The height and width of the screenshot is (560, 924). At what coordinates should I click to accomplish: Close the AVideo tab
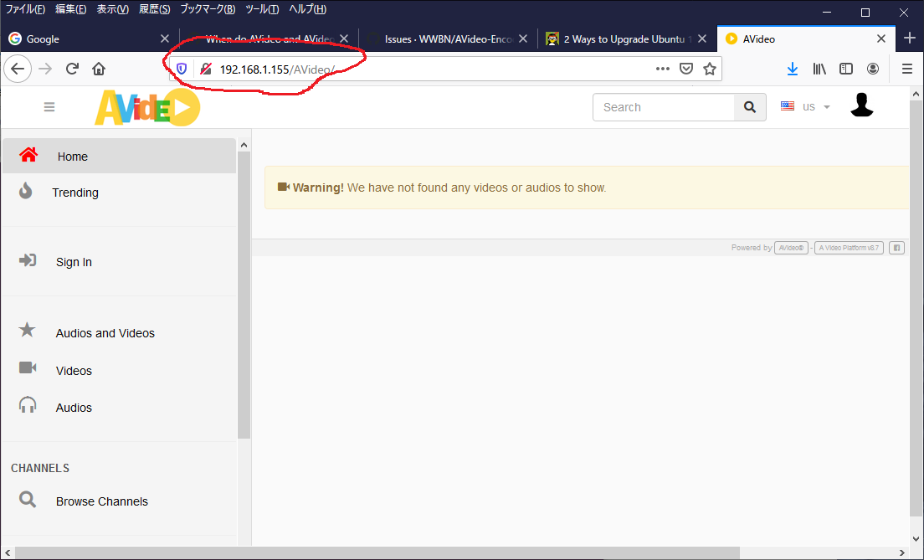(x=881, y=39)
